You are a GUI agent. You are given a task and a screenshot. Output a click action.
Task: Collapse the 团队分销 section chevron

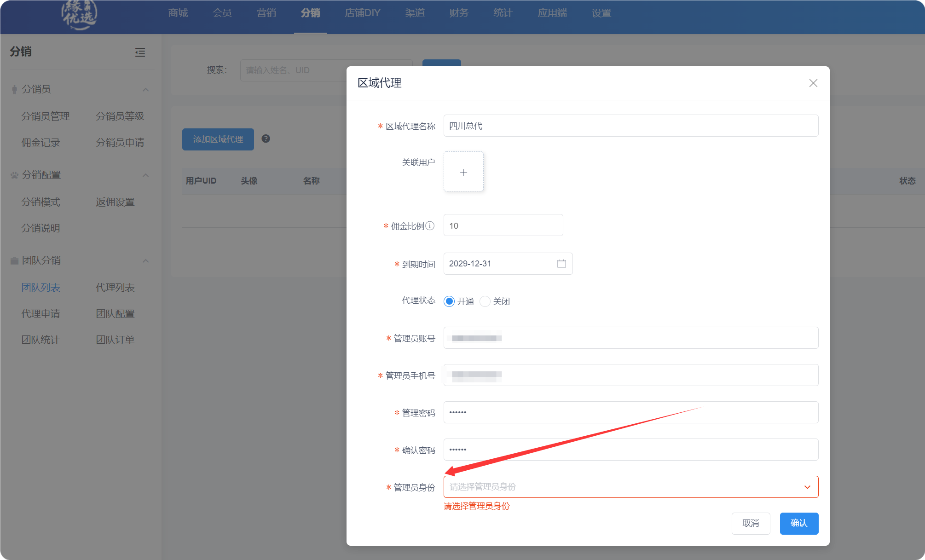(145, 261)
